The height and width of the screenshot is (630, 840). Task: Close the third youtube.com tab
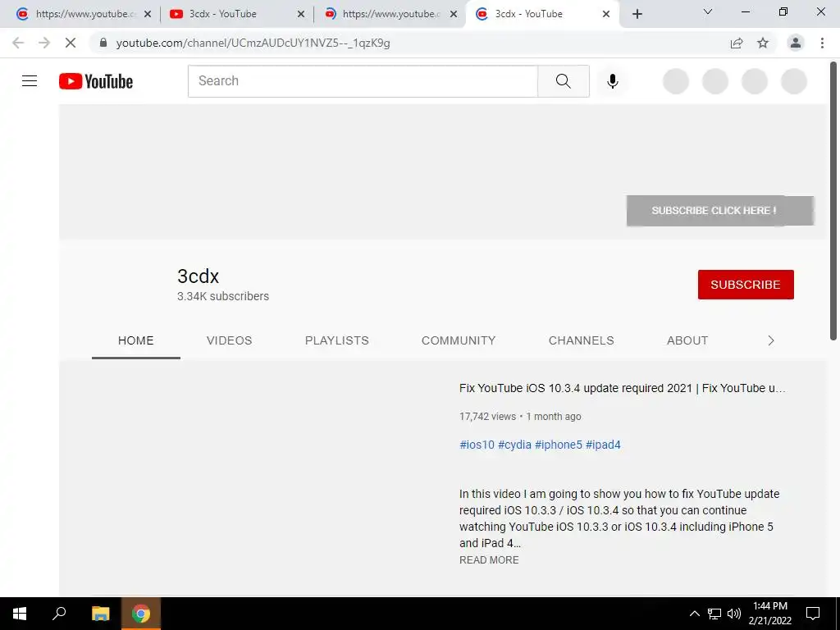tap(453, 14)
